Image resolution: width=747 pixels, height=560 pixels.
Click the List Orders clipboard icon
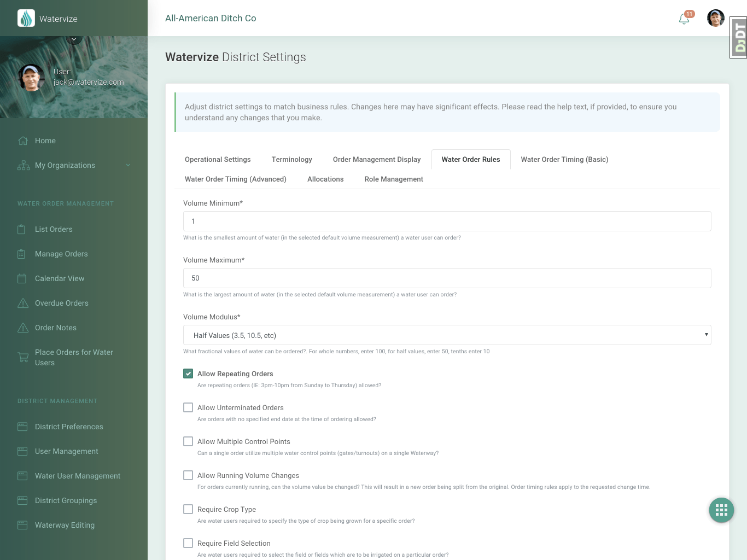(21, 229)
